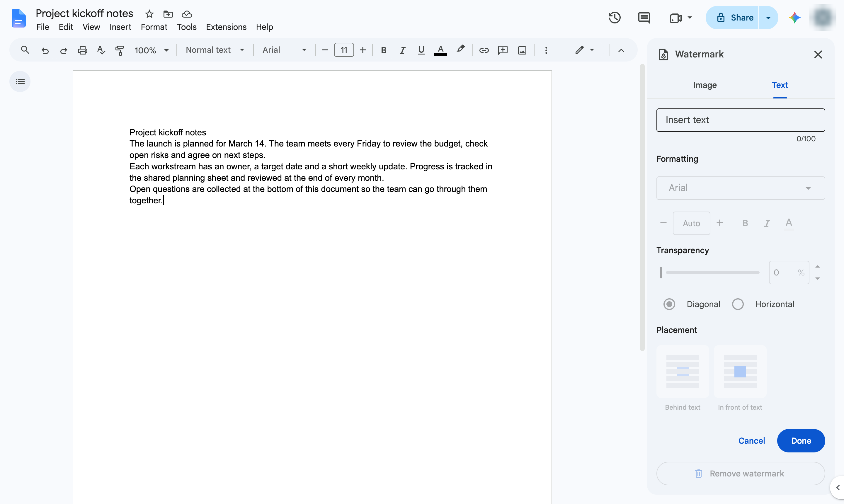Screen dimensions: 844x504
Task: Select the Diagonal orientation radio button
Action: point(669,304)
